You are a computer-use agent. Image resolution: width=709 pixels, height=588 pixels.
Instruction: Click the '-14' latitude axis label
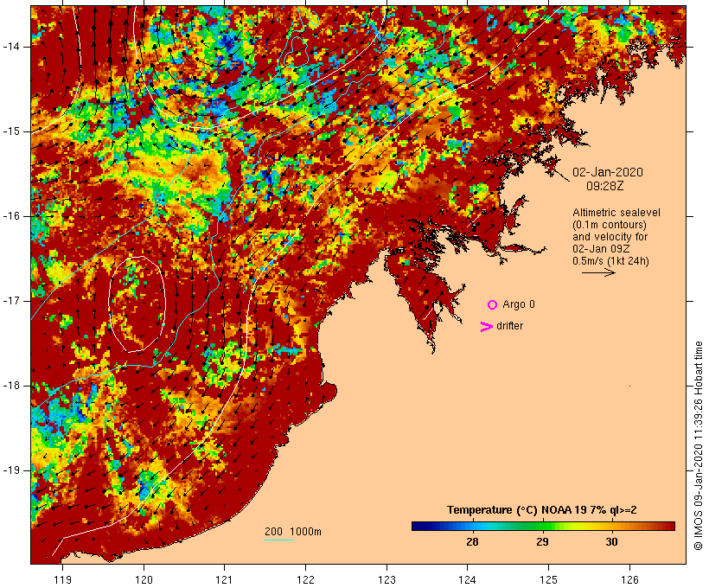pos(11,47)
